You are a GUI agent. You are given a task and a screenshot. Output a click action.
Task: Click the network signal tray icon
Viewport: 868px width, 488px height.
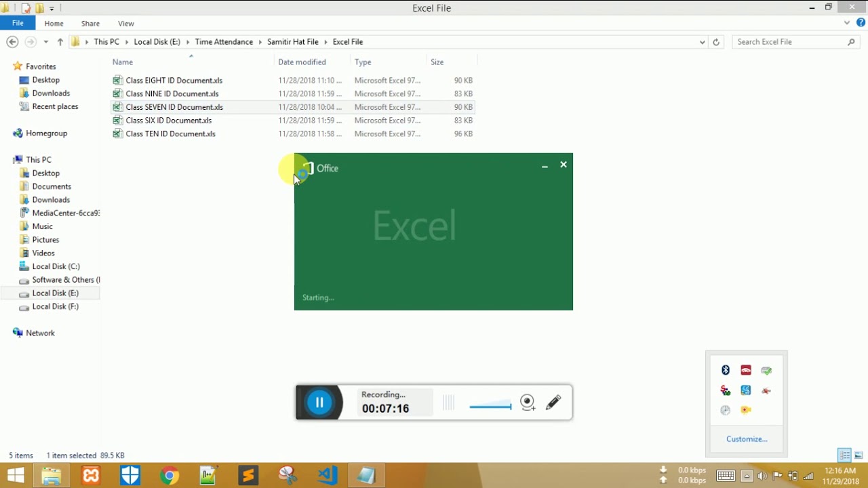pyautogui.click(x=808, y=476)
